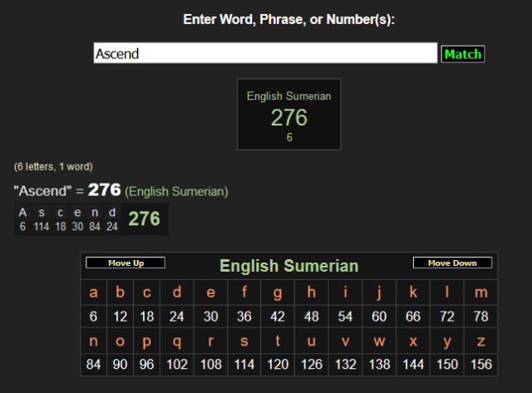Click letter 'n' in the cipher table
The image size is (532, 393).
93,340
